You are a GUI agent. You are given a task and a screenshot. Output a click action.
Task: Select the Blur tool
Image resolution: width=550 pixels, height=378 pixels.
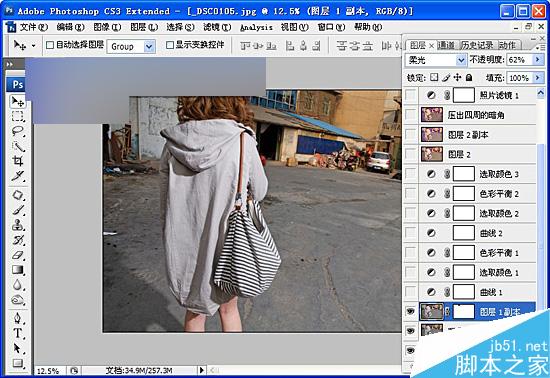pos(18,284)
